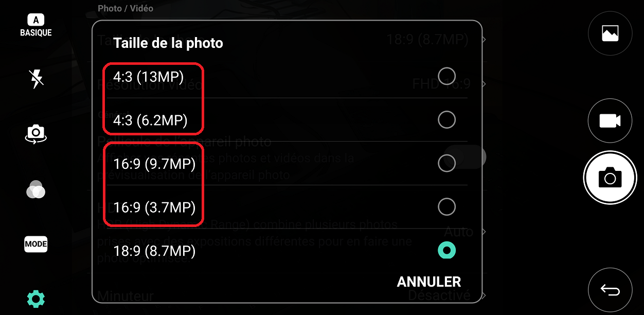The width and height of the screenshot is (644, 315).
Task: Open the gallery preview icon
Action: click(610, 33)
